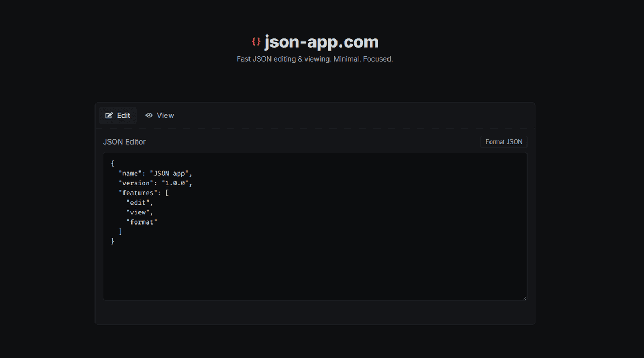Select the opening brace in the editor
This screenshot has width=644, height=358.
(x=113, y=163)
